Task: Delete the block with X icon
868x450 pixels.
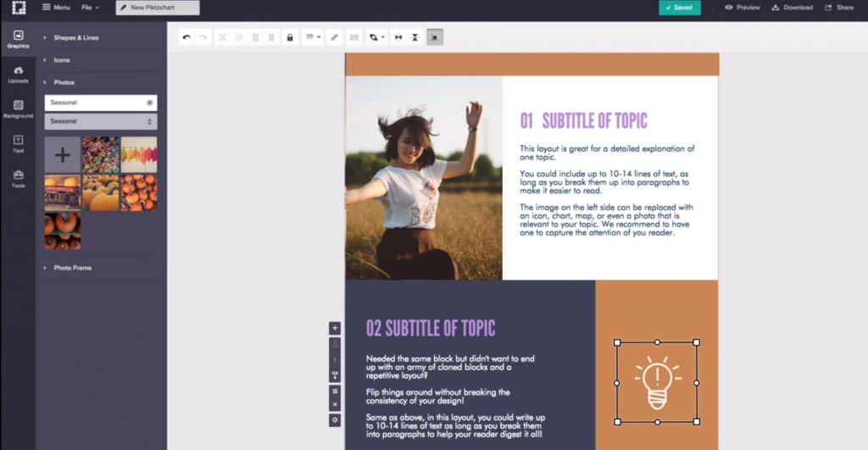Action: click(335, 404)
